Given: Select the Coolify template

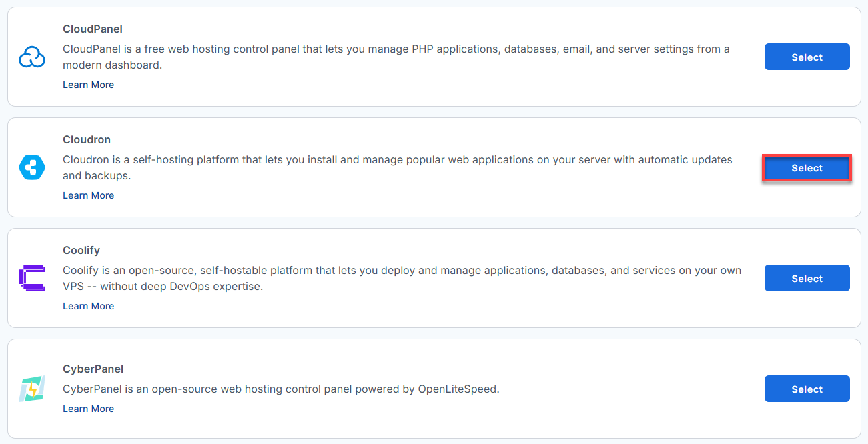Looking at the screenshot, I should point(807,279).
